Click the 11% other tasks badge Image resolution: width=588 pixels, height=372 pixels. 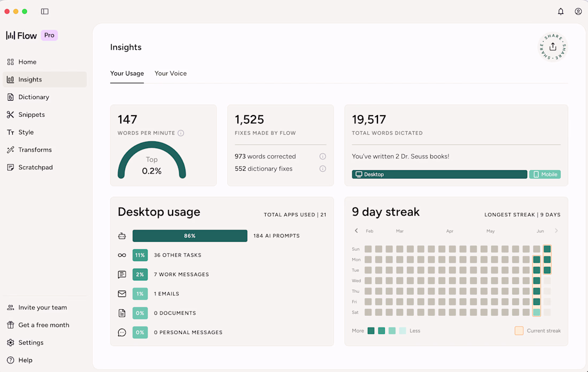[x=140, y=255]
